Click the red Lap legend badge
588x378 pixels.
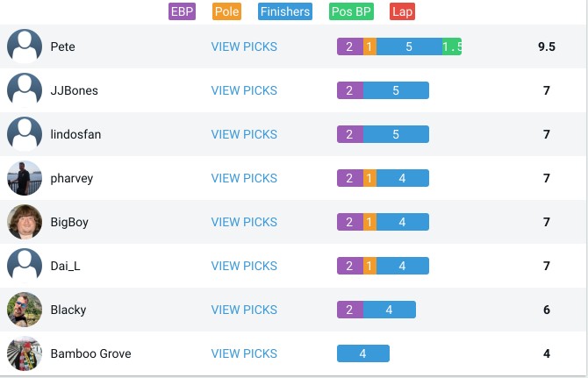[x=402, y=11]
